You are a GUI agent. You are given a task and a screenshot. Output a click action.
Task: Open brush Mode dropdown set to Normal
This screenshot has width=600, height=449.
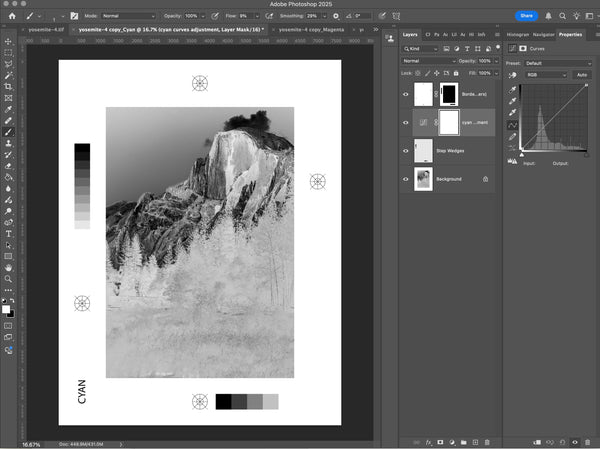click(x=129, y=16)
